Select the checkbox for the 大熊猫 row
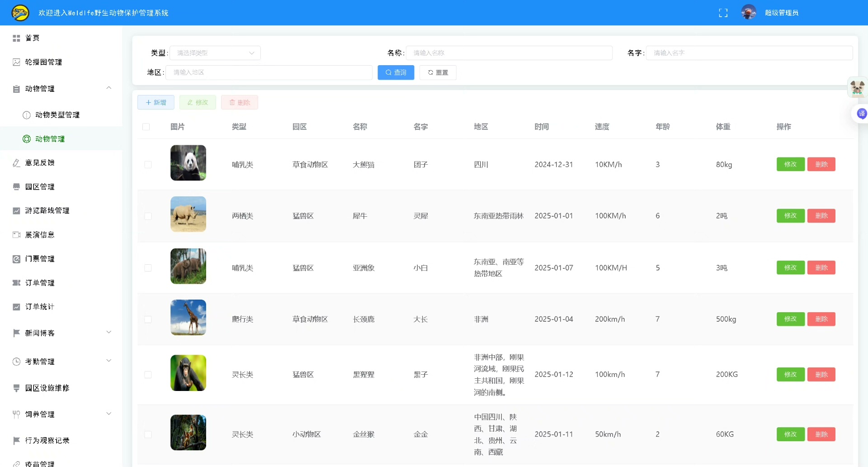 (x=148, y=165)
